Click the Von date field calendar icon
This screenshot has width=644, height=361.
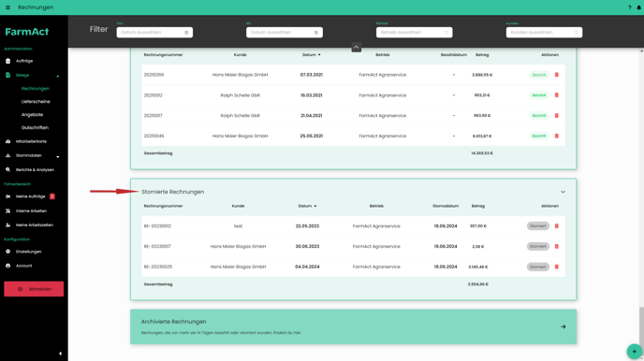tap(186, 33)
